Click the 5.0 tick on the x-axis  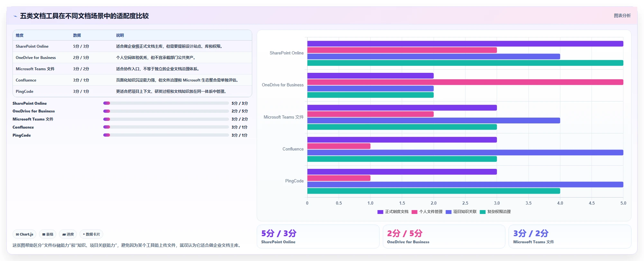(623, 203)
